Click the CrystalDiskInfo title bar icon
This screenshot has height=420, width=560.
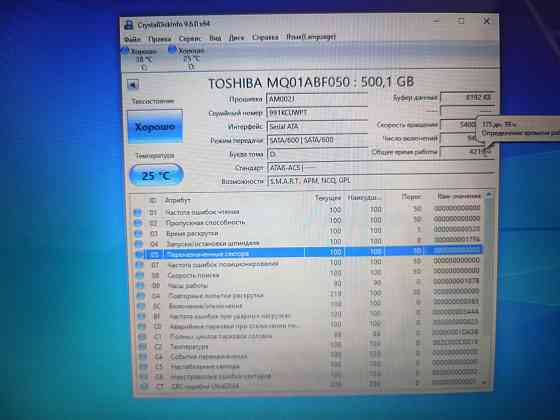pos(129,25)
